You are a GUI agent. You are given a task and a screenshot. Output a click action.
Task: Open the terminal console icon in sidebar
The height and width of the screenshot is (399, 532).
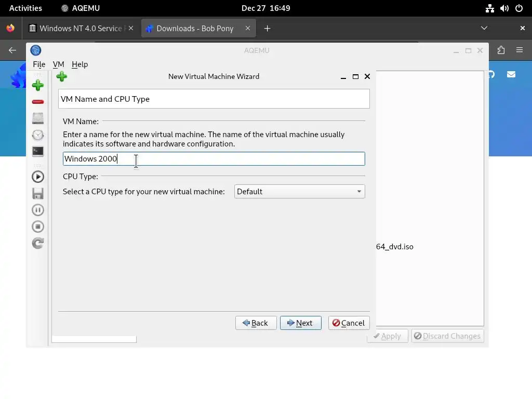point(37,151)
